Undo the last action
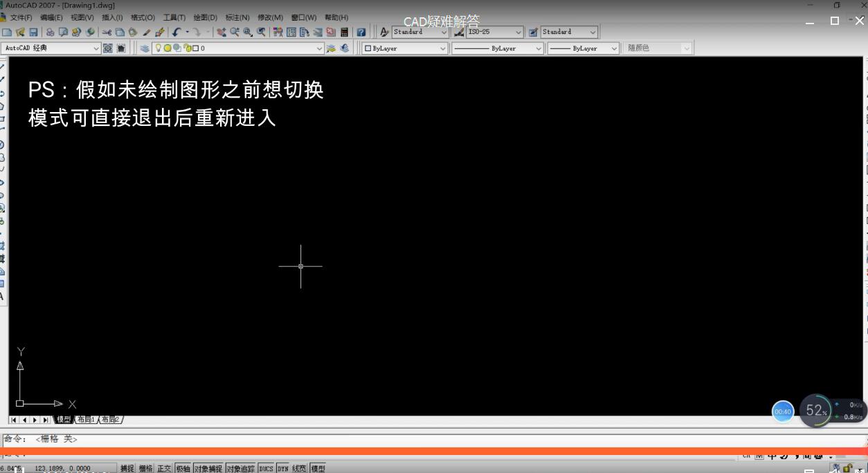Image resolution: width=868 pixels, height=473 pixels. click(175, 31)
